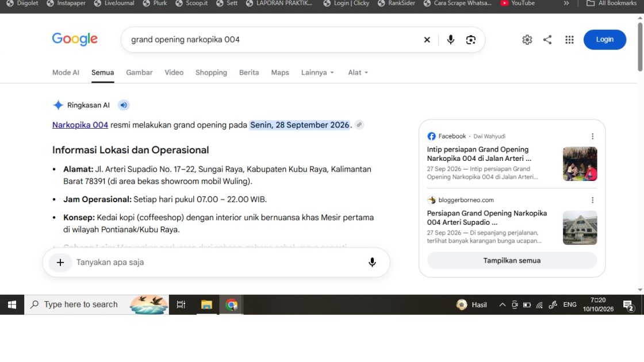Switch to the Mode AI tab
This screenshot has height=362, width=644.
pyautogui.click(x=66, y=72)
